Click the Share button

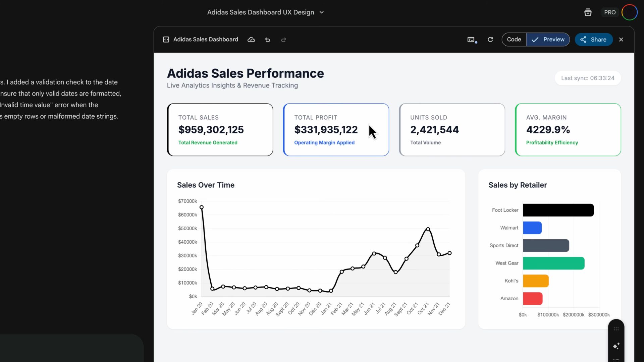[593, 40]
